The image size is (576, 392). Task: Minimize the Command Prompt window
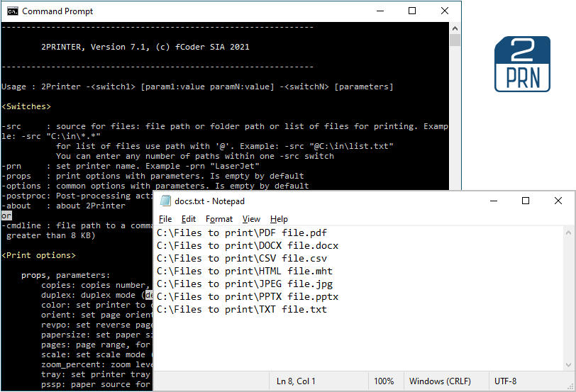380,11
